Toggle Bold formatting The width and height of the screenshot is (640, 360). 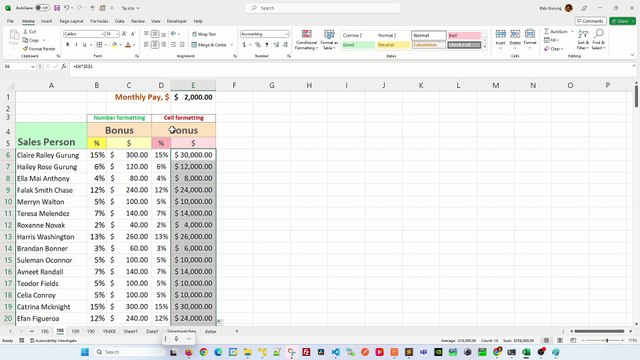pos(67,44)
